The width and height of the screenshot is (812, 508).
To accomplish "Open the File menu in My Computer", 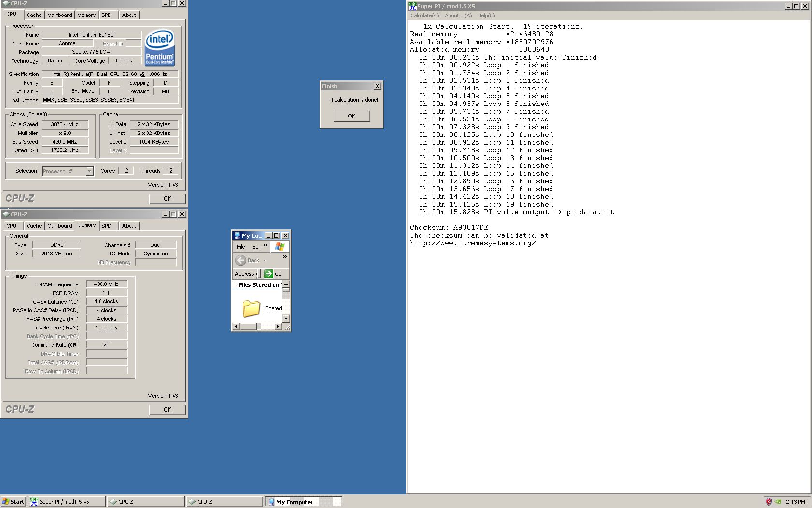I will pyautogui.click(x=241, y=247).
